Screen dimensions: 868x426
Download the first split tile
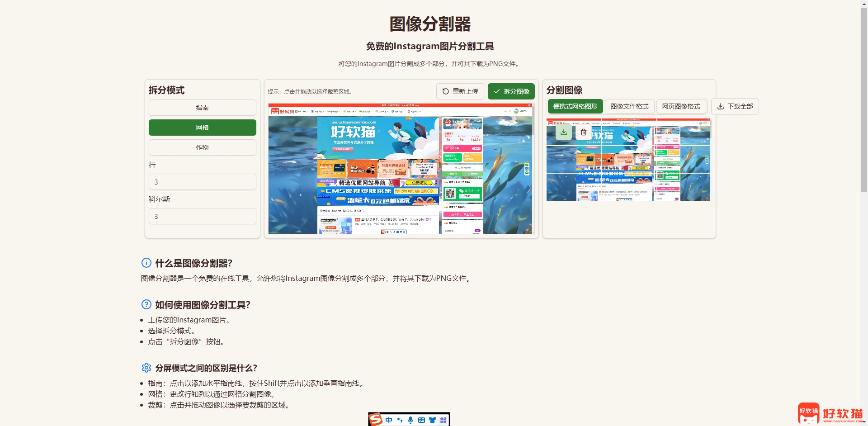point(564,133)
